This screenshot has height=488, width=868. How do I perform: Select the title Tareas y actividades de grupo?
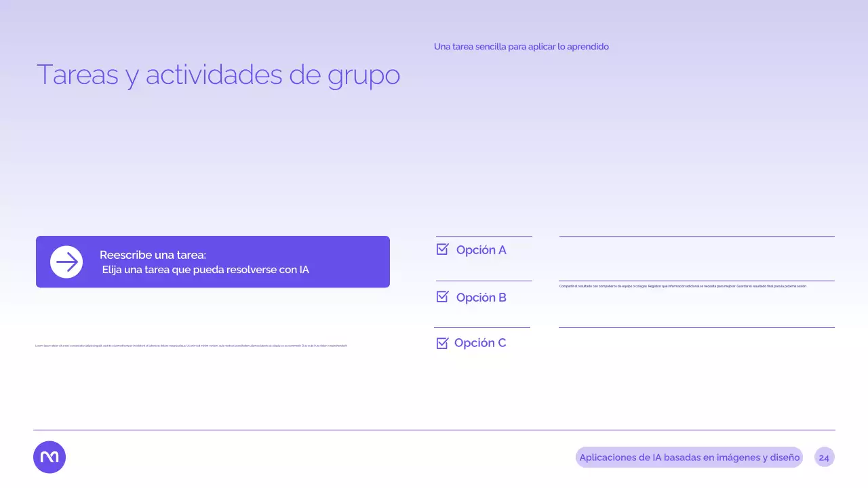218,75
